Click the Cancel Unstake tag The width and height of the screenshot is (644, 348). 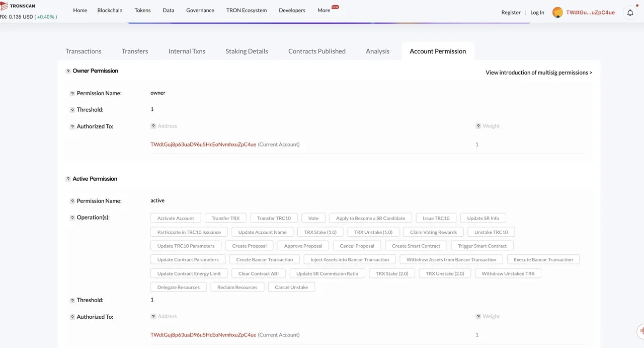tap(291, 288)
